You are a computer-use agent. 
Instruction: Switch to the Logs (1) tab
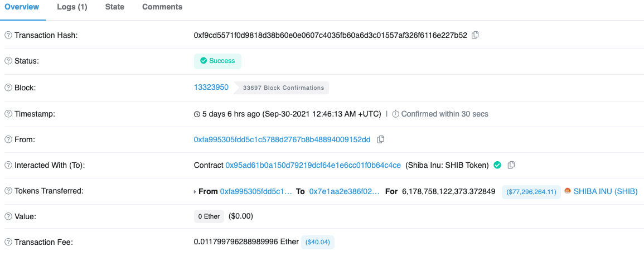click(72, 7)
